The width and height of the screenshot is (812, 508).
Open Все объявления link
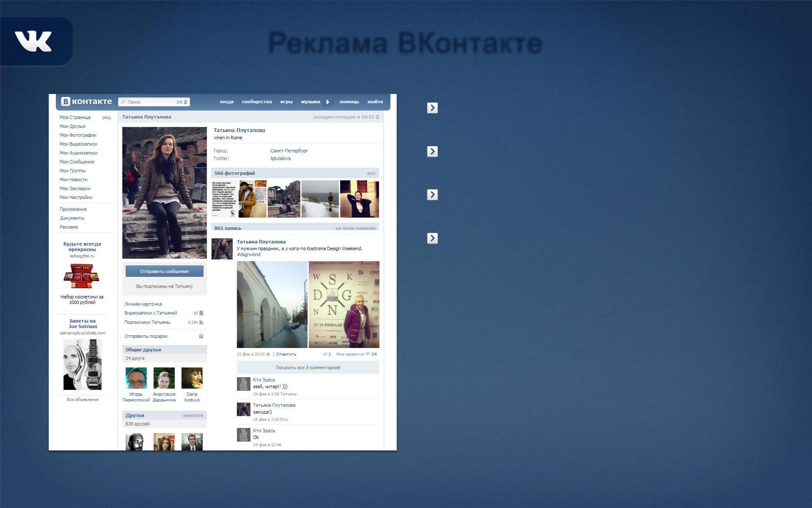(82, 399)
